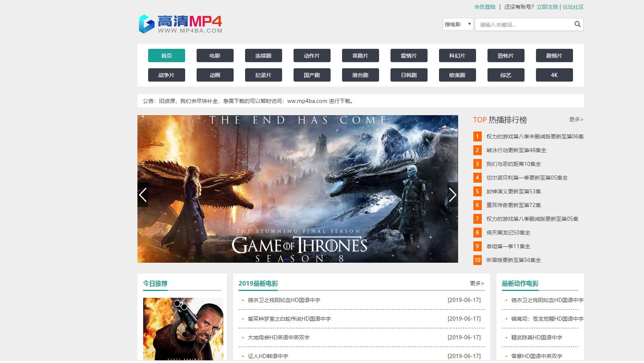
Task: Visit the 论坛社区 forum link
Action: pos(573,7)
